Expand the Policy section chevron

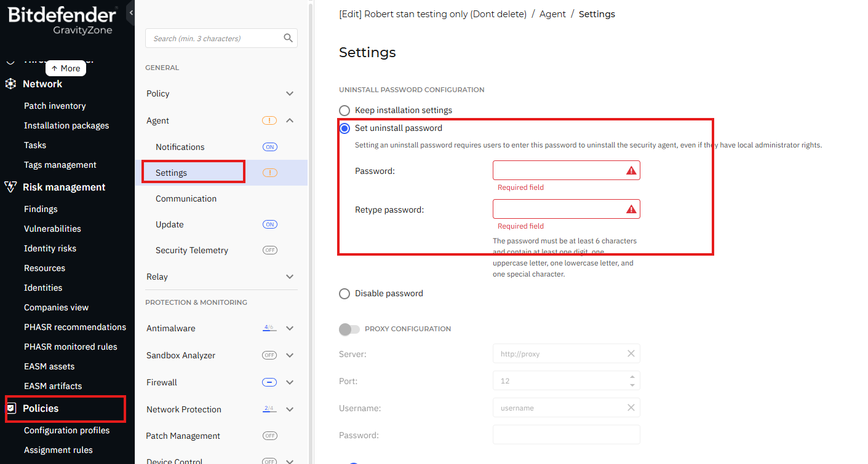[290, 93]
